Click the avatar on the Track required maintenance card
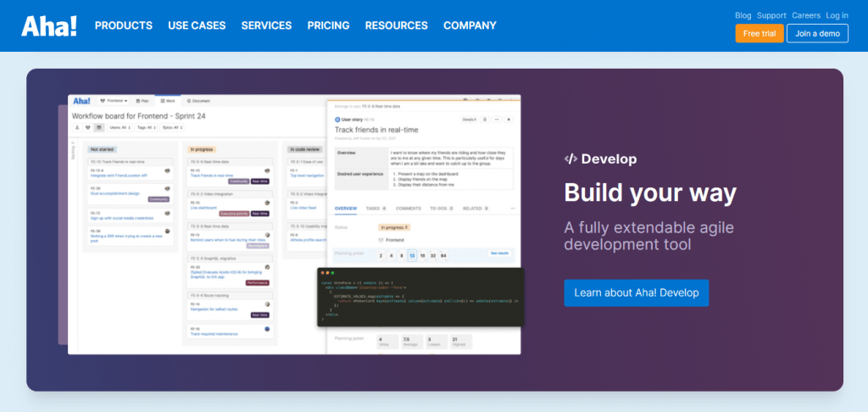868x412 pixels. pyautogui.click(x=267, y=328)
